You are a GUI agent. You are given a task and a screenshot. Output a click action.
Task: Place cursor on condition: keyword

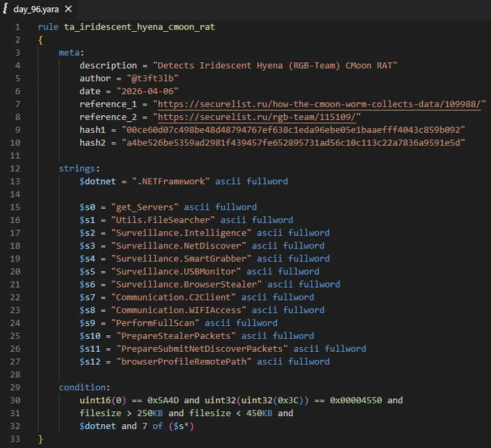84,387
